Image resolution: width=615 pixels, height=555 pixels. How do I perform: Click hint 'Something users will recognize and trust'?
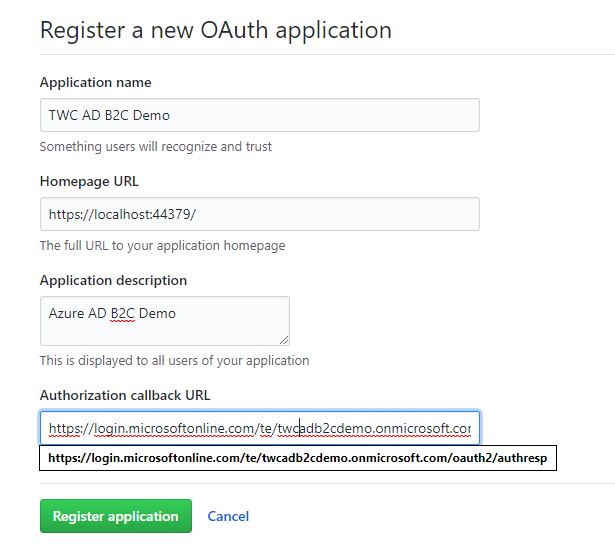click(x=156, y=146)
